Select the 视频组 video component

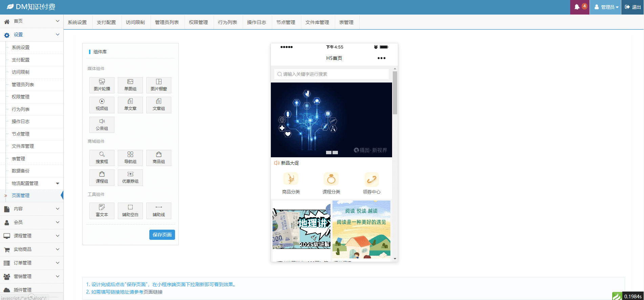[102, 105]
